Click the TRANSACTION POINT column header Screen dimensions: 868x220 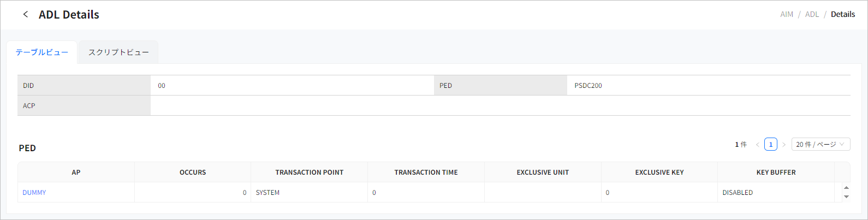tap(309, 173)
